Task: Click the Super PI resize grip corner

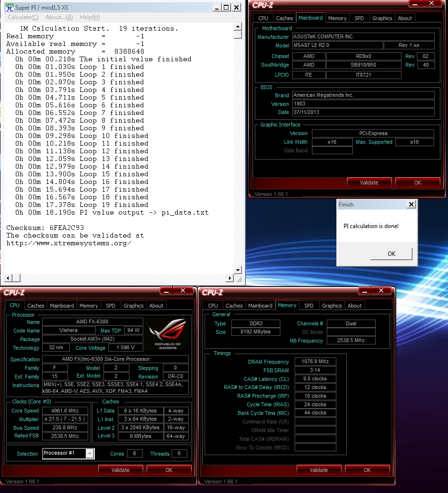Action: (239, 279)
